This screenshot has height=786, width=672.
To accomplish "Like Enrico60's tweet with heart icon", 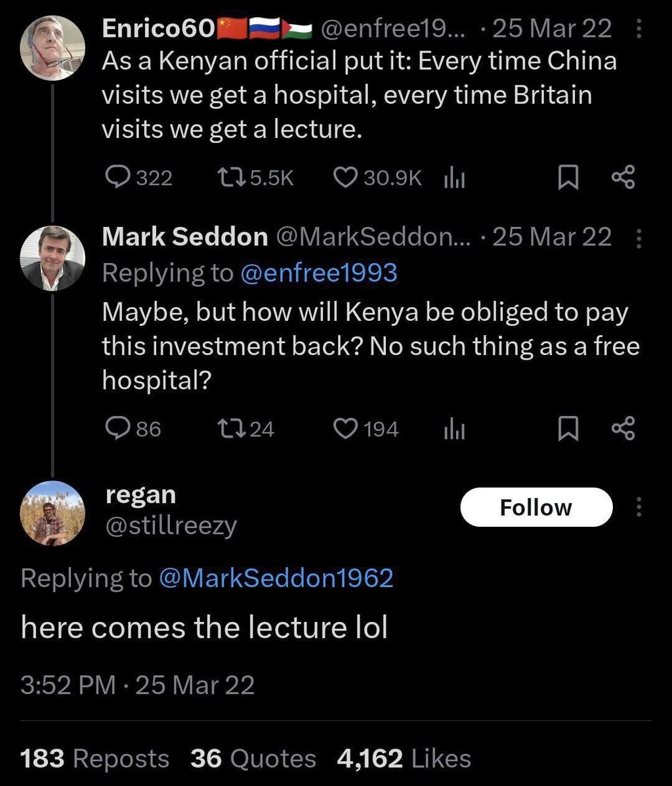I will click(345, 178).
